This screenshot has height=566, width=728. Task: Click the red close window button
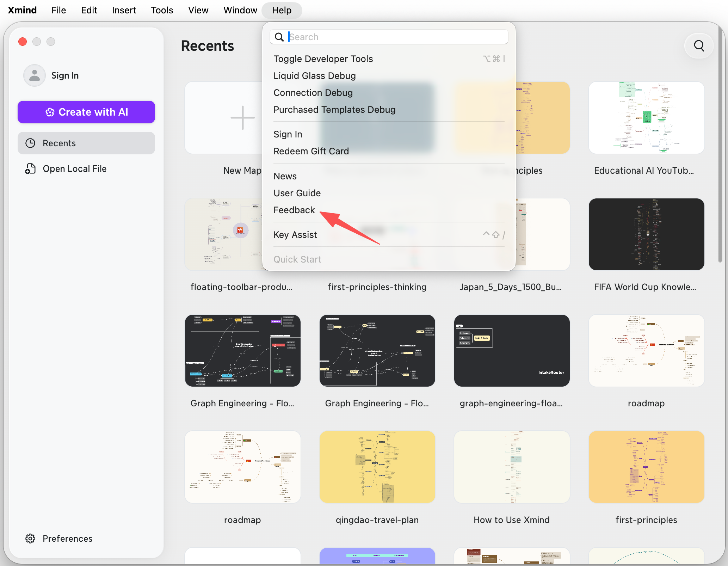point(23,42)
